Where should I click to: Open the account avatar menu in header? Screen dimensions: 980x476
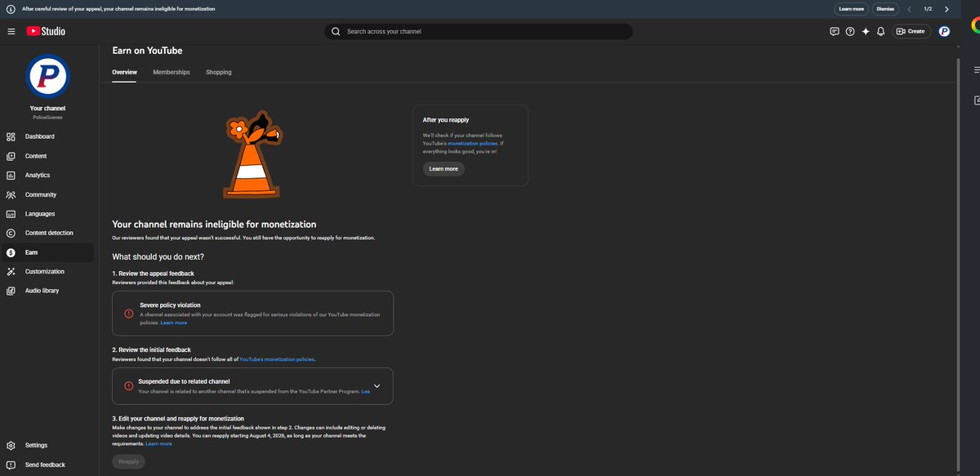coord(944,31)
